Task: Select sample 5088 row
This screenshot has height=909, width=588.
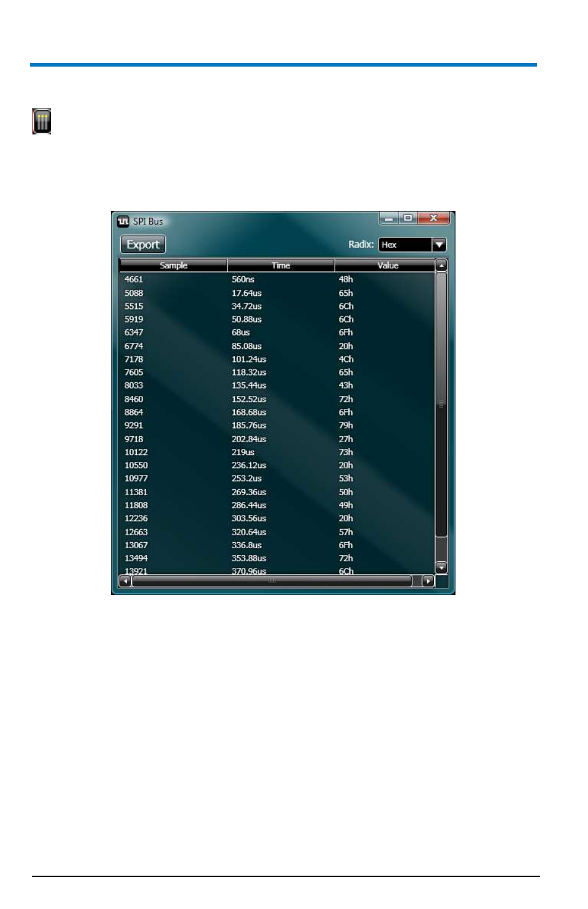Action: (277, 293)
